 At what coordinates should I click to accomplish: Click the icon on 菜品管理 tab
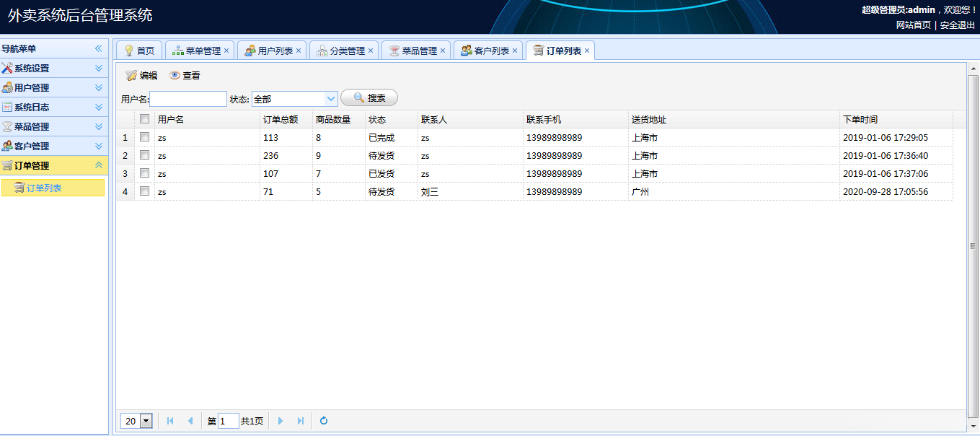click(394, 51)
